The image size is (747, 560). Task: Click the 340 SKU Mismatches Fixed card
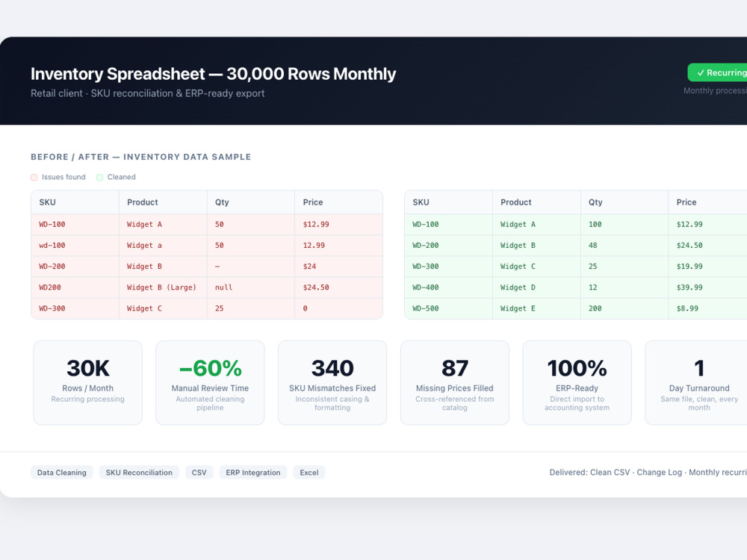pyautogui.click(x=332, y=382)
